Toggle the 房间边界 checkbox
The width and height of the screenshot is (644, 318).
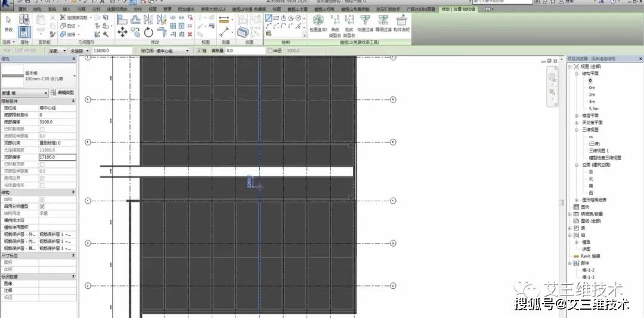[x=42, y=179]
